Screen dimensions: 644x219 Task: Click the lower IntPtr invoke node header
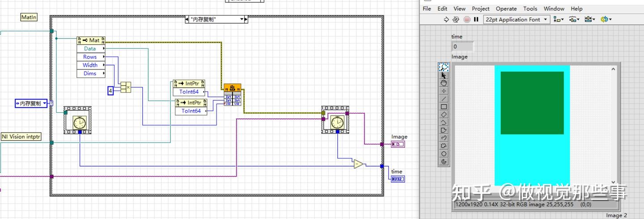tap(191, 103)
